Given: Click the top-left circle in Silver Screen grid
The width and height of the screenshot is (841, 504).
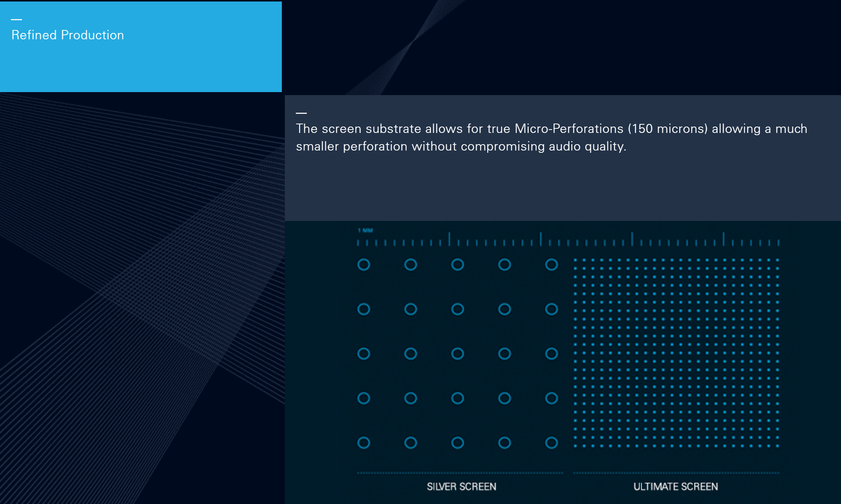Looking at the screenshot, I should point(364,265).
